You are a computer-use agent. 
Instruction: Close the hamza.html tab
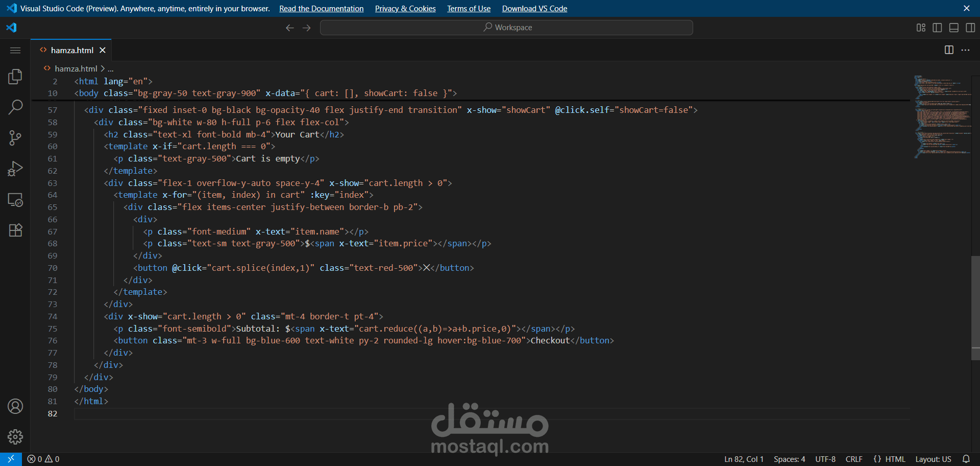103,50
